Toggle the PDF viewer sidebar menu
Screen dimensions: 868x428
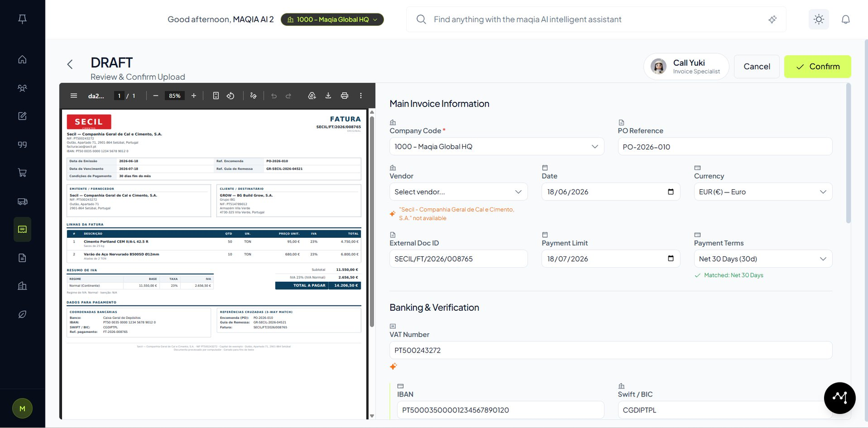(x=74, y=96)
